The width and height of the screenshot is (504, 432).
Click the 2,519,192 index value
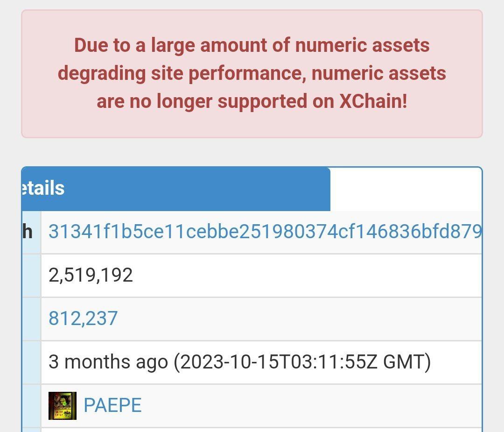click(x=91, y=275)
